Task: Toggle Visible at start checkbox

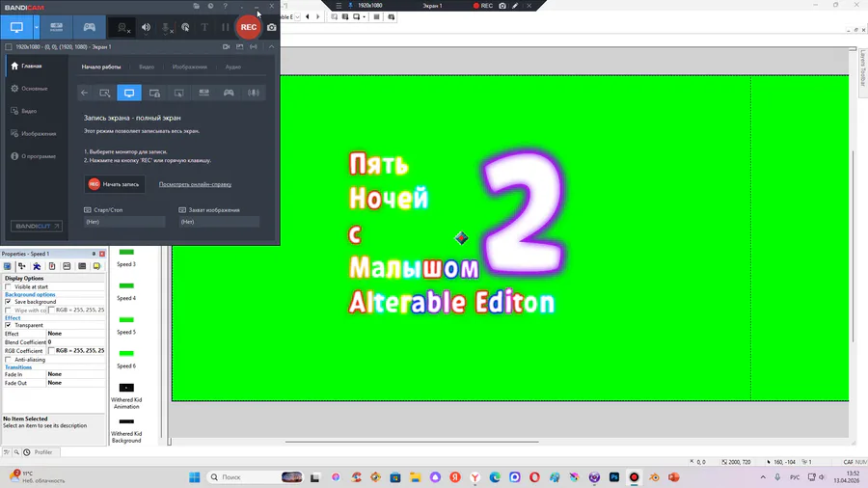Action: coord(8,287)
